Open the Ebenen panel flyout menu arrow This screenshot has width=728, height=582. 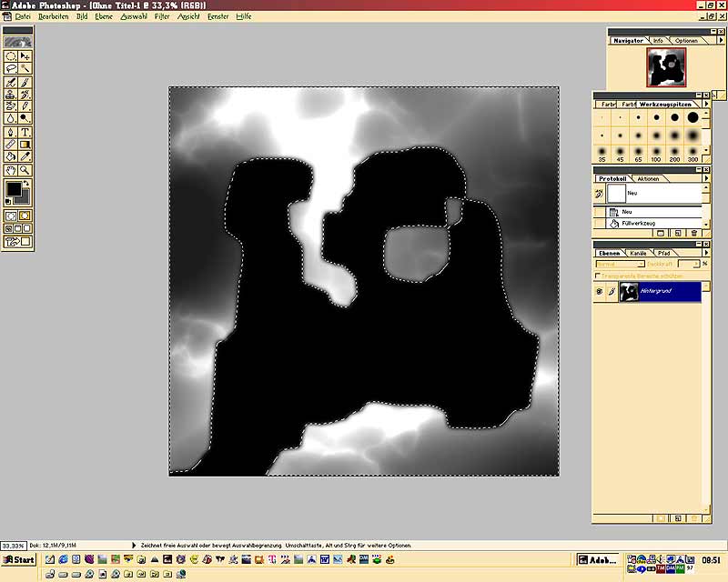(x=707, y=252)
